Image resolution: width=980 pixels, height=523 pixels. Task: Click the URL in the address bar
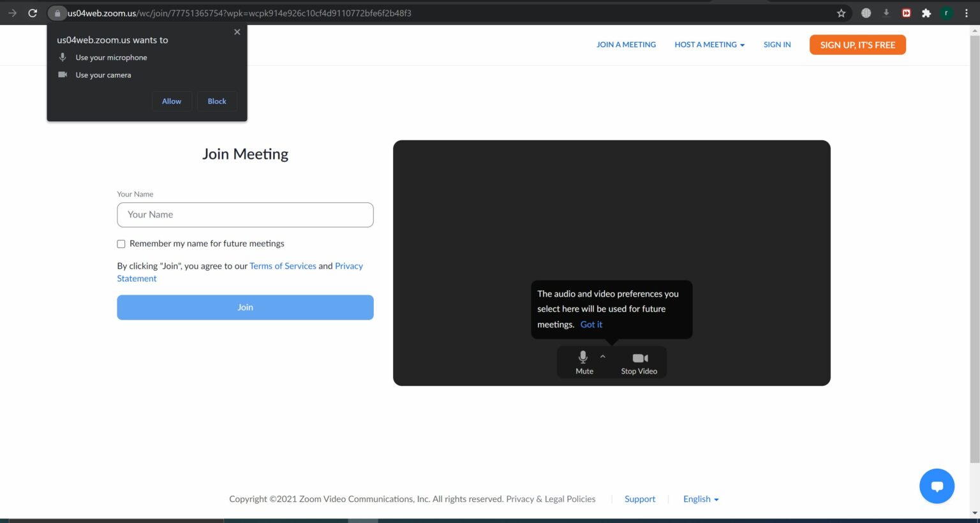tap(239, 13)
